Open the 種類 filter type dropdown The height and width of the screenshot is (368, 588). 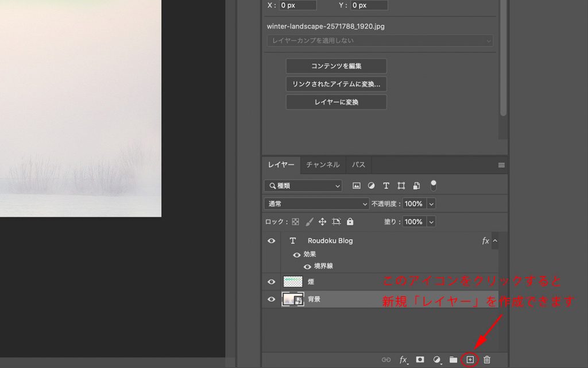303,186
